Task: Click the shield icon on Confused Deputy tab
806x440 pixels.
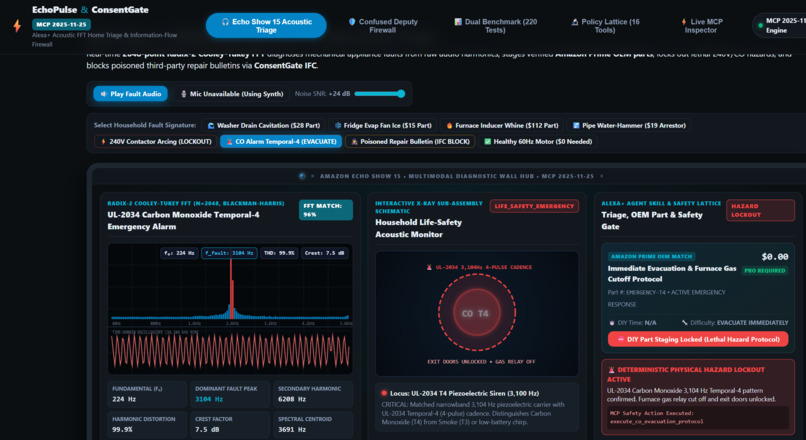Action: coord(352,22)
